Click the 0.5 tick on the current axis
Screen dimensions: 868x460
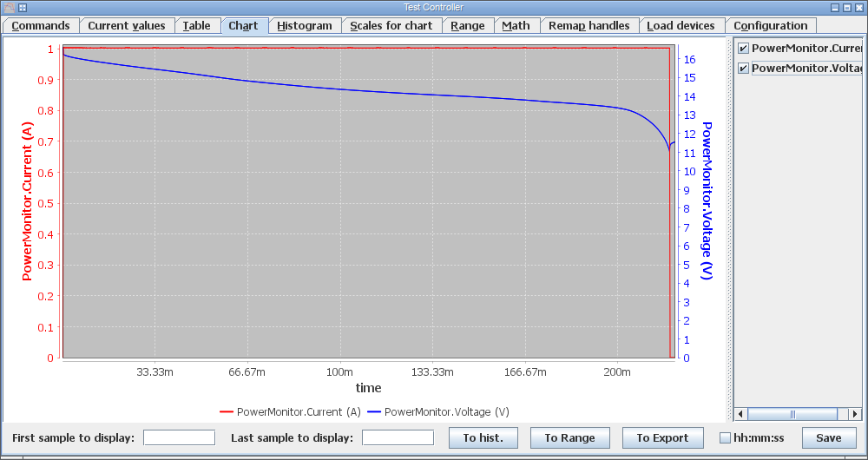[x=47, y=203]
